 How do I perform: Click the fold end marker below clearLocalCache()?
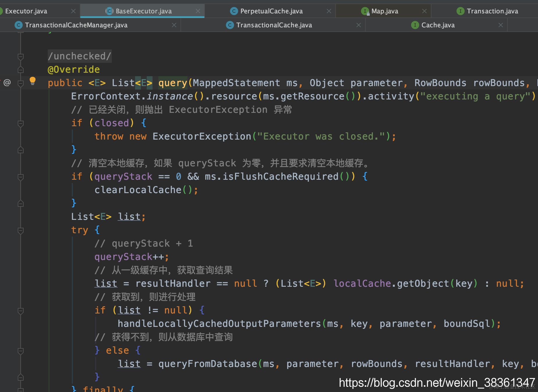[21, 204]
